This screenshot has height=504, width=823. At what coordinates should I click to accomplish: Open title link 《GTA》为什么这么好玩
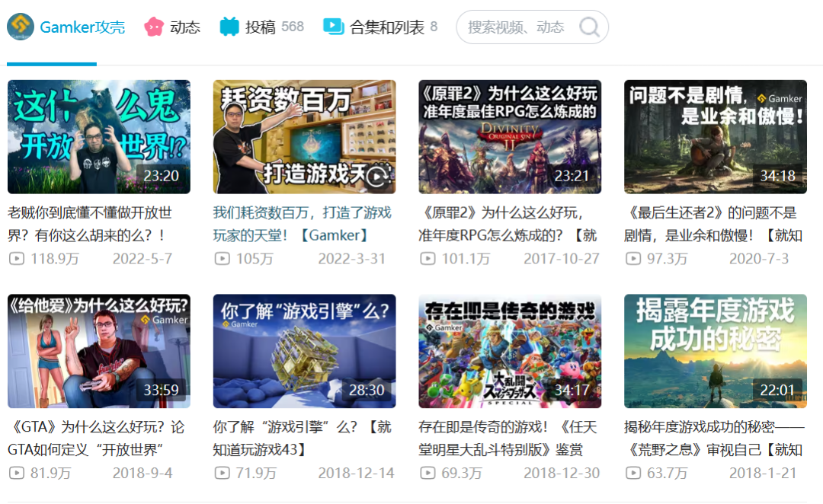[96, 439]
